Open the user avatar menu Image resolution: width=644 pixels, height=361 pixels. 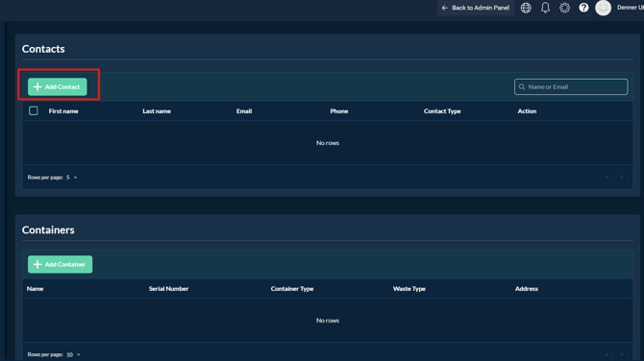(x=603, y=8)
